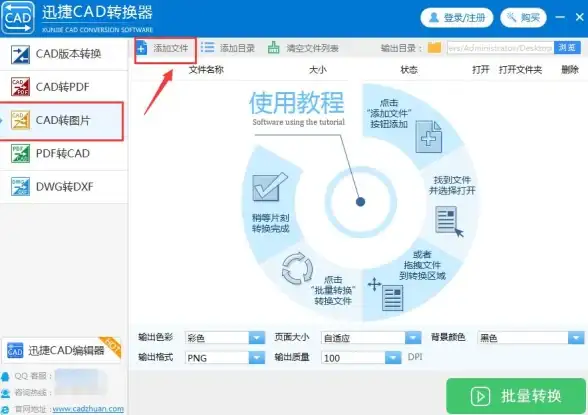Choose the CAD转图片 sidebar icon

pos(20,120)
